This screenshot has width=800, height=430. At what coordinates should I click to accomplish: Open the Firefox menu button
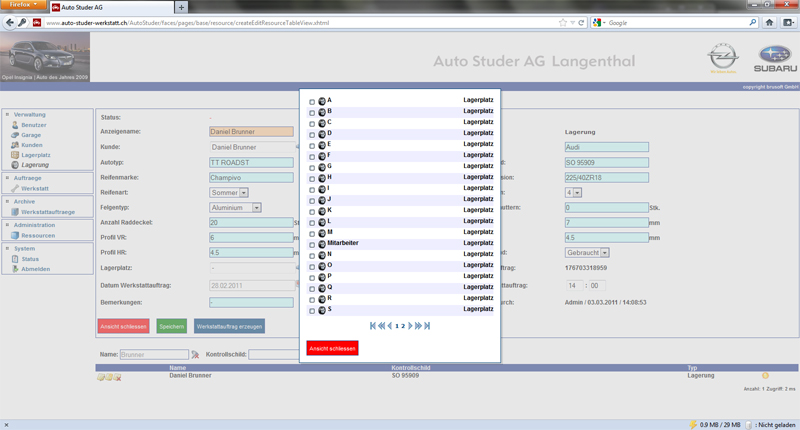[x=23, y=5]
